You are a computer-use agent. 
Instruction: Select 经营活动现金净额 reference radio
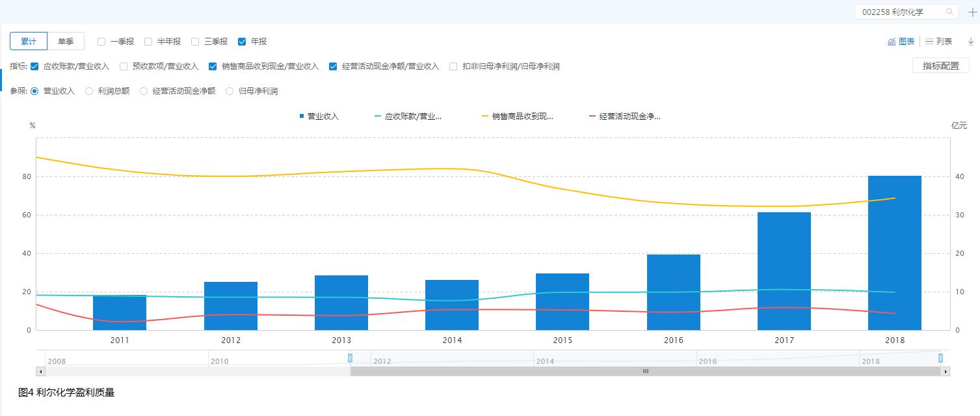coord(144,91)
